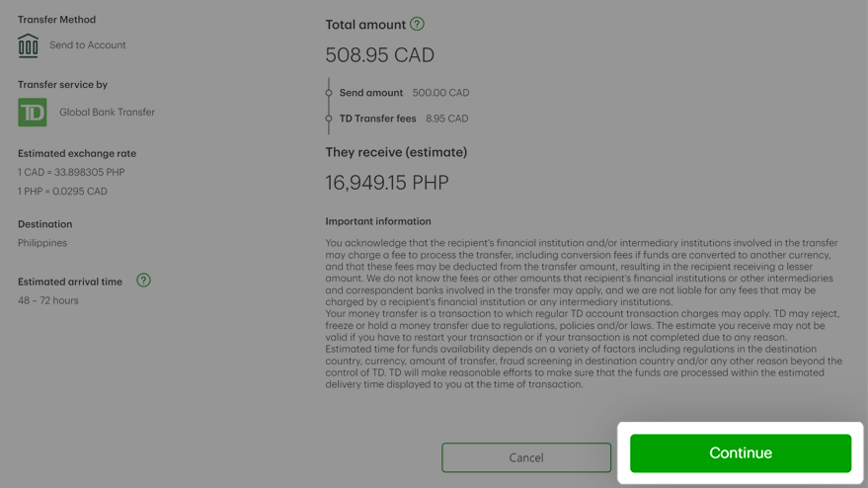The image size is (868, 488).
Task: Click the 1 CAD = 33.898305 PHP rate
Action: coord(71,172)
